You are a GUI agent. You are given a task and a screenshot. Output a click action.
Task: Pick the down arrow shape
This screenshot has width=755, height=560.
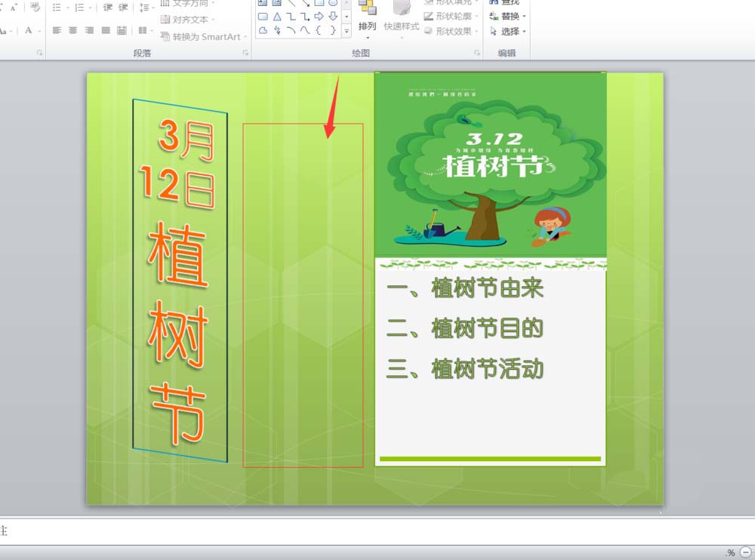click(x=333, y=17)
